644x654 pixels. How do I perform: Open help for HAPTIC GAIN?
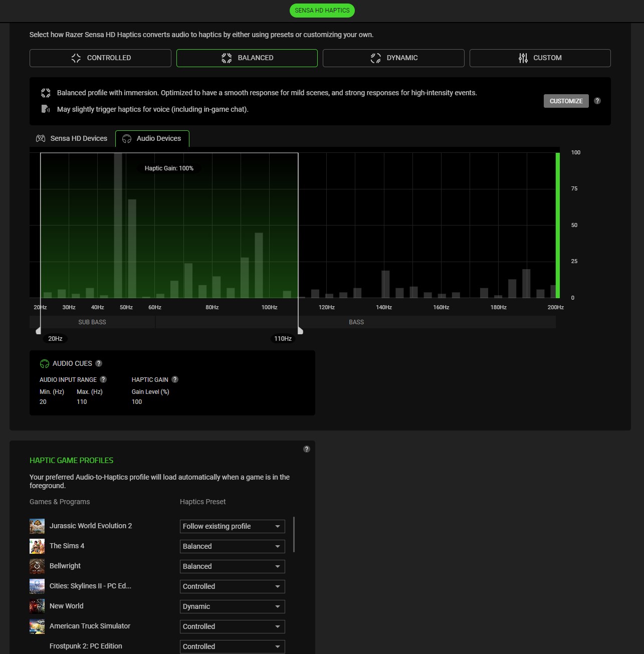coord(175,379)
